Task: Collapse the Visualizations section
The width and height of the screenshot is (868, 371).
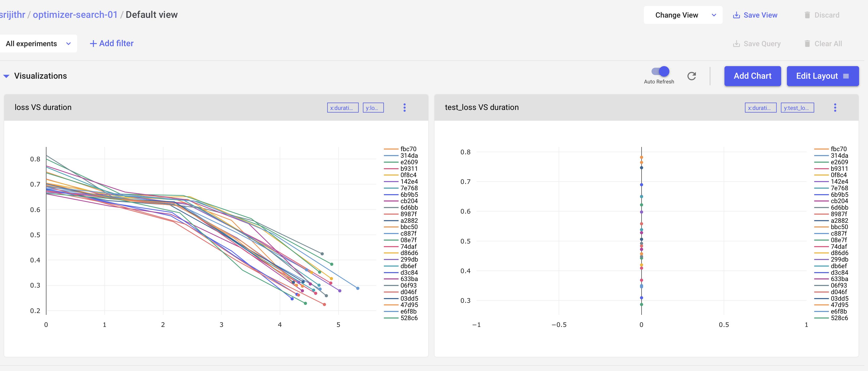Action: pyautogui.click(x=6, y=76)
